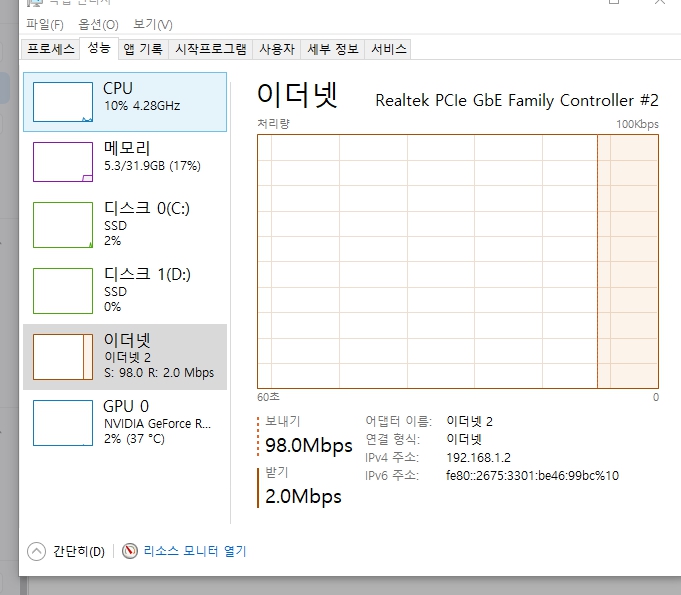The width and height of the screenshot is (681, 595).
Task: Collapse view with 간단히 chevron icon
Action: tap(37, 551)
